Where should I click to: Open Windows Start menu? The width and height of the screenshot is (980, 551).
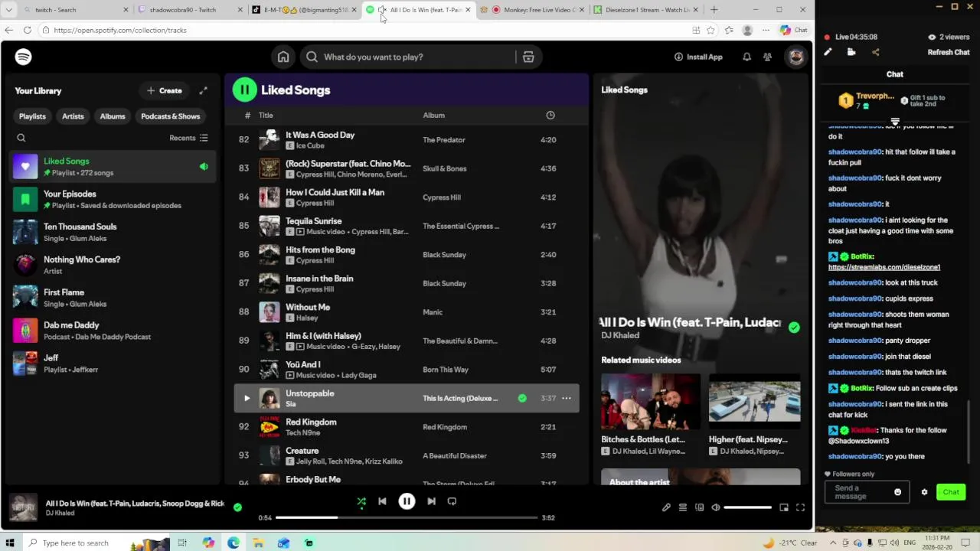coord(10,543)
